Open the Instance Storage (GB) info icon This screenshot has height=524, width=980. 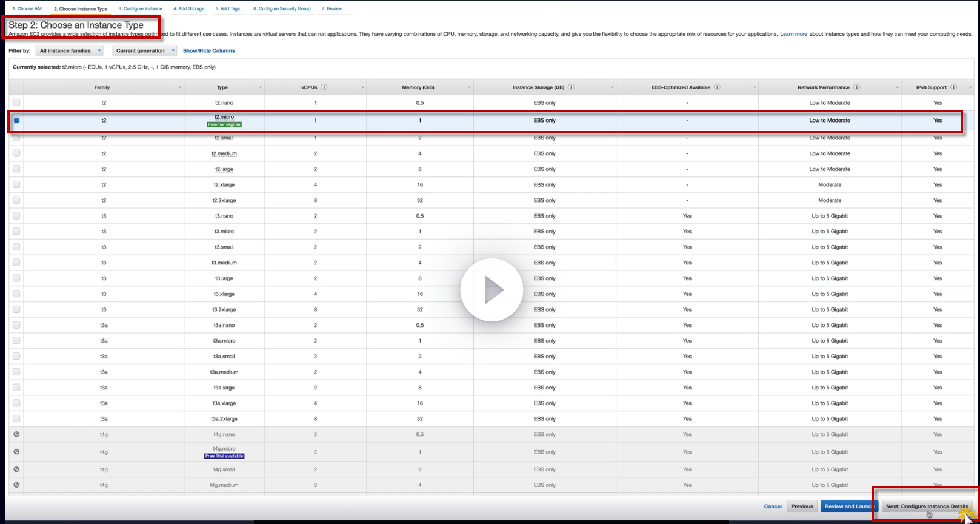572,87
